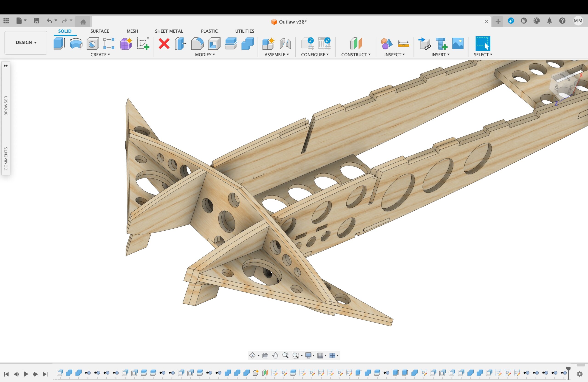Click the Revolve tool icon
588x382 pixels.
coord(76,43)
